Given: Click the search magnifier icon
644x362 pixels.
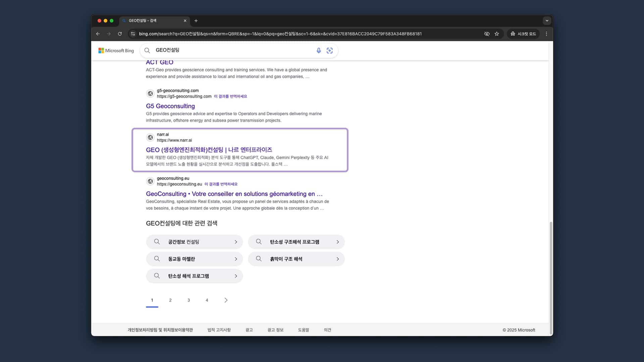Looking at the screenshot, I should coord(147,50).
